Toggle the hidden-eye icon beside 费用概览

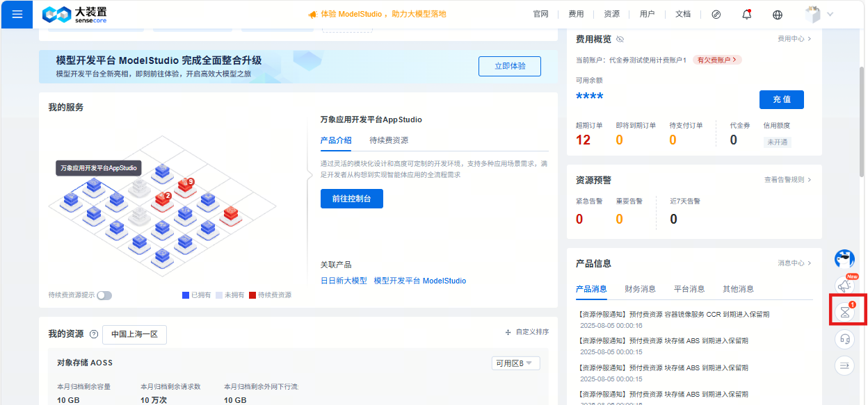pyautogui.click(x=620, y=39)
